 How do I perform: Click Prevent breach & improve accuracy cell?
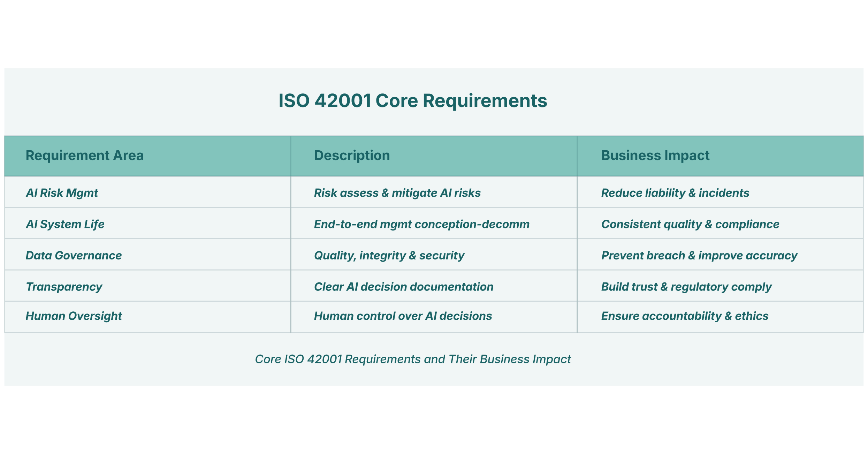coord(699,256)
